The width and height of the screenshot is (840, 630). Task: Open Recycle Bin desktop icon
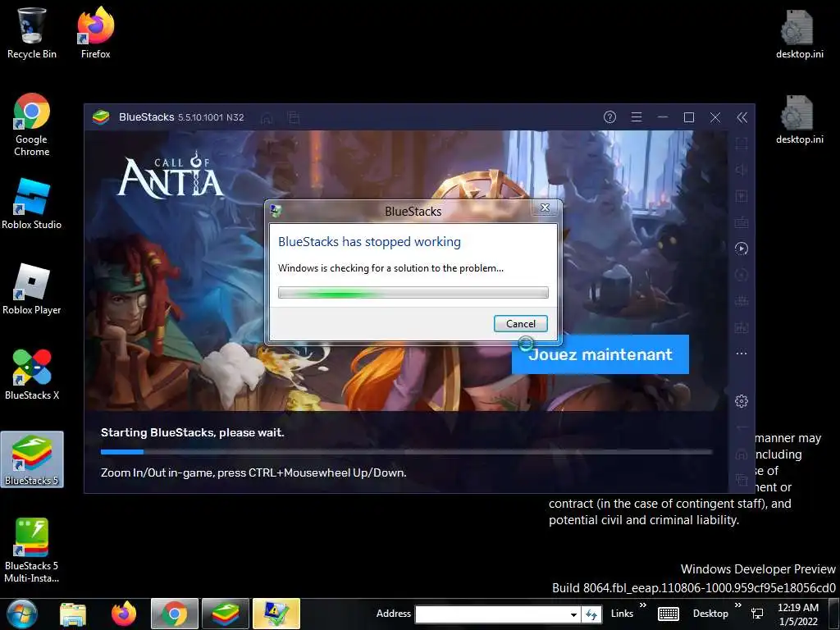tap(32, 33)
